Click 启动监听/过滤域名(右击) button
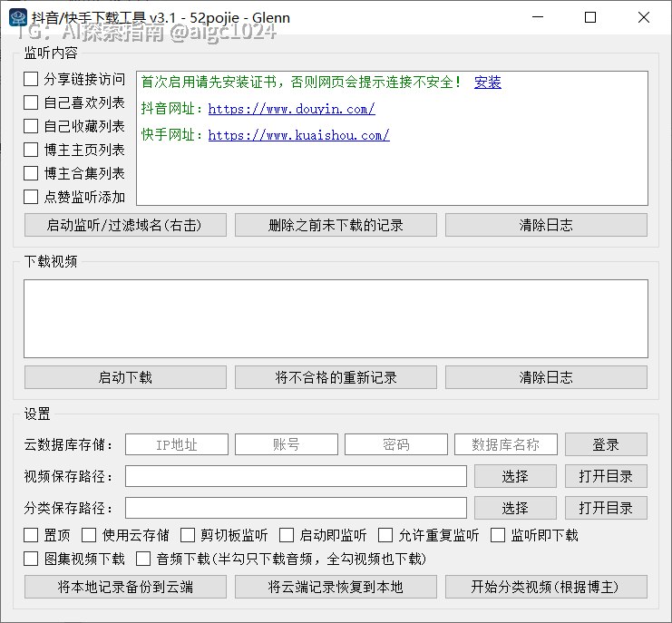Screen dimensions: 672x623 coord(125,225)
